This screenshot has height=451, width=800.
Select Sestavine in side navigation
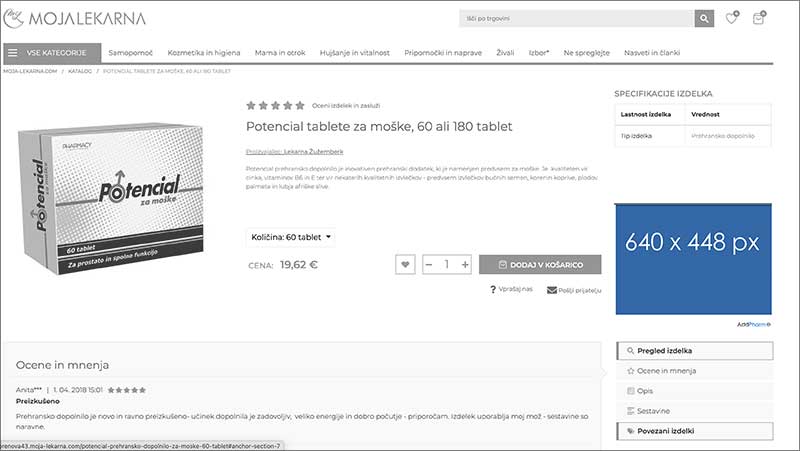(694, 411)
